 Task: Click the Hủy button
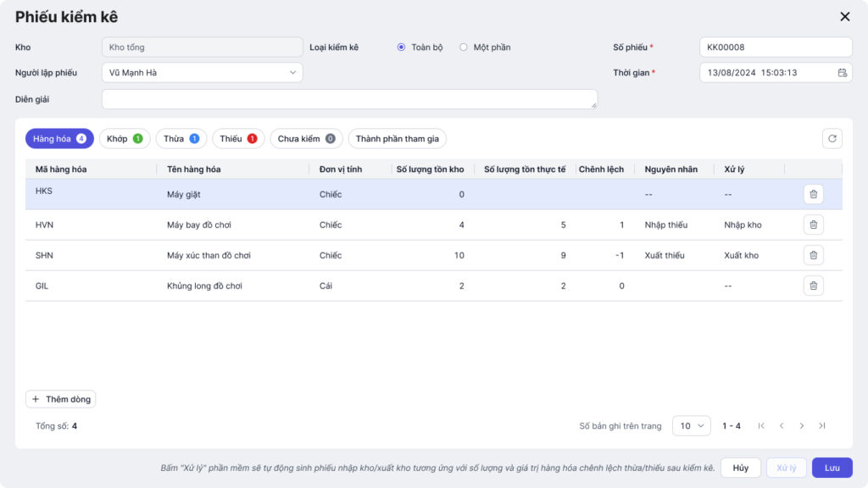741,468
